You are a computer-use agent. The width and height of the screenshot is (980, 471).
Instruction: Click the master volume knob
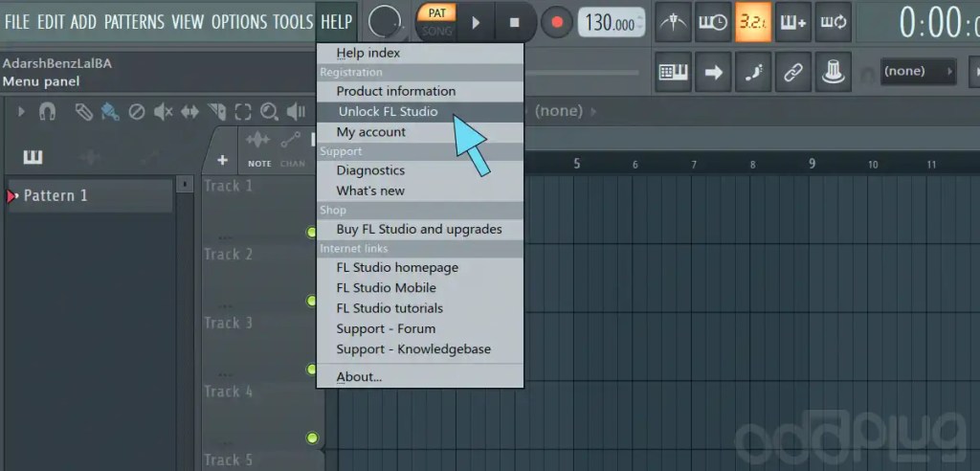tap(385, 22)
